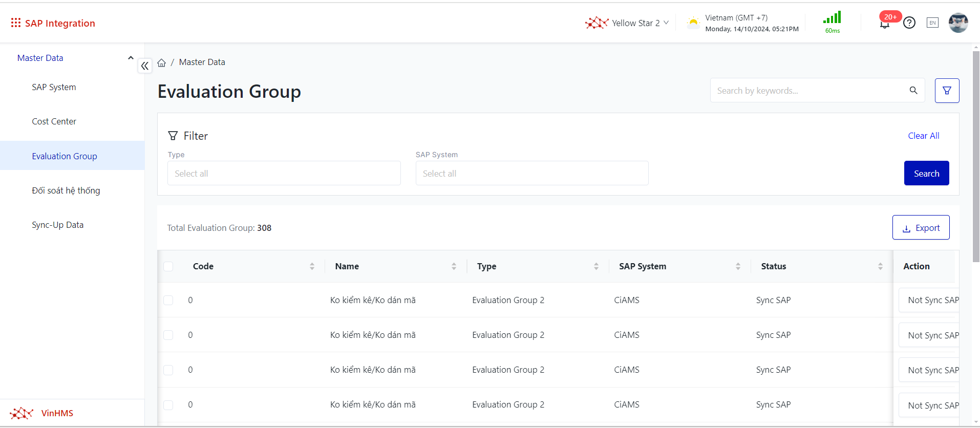Screen dimensions: 980x428
Task: Open the app grid launcher icon
Action: coord(15,23)
